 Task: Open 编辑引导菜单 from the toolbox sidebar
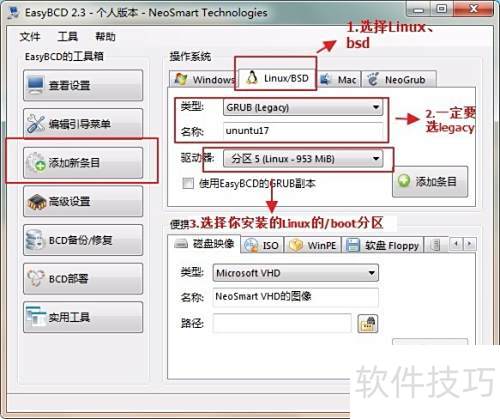[83, 124]
